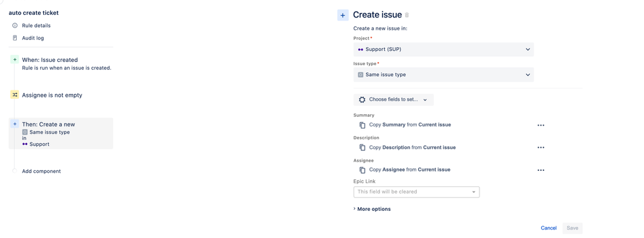The width and height of the screenshot is (644, 238).
Task: Open the Project dropdown showing Support (SUP)
Action: [x=443, y=49]
